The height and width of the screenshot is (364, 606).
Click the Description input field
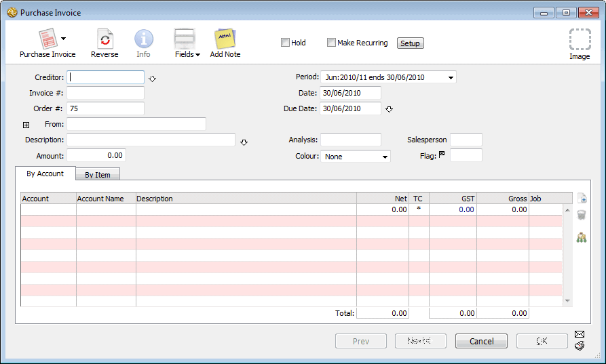(151, 140)
